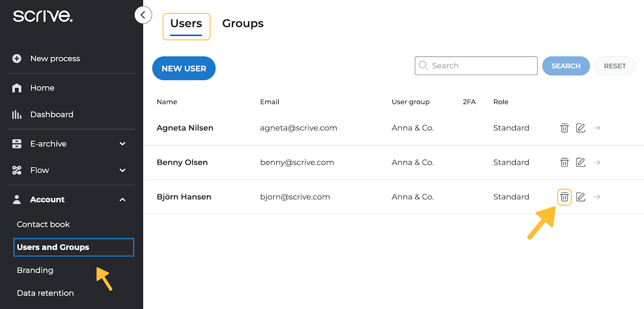Expand the E-archive menu section

click(x=122, y=144)
